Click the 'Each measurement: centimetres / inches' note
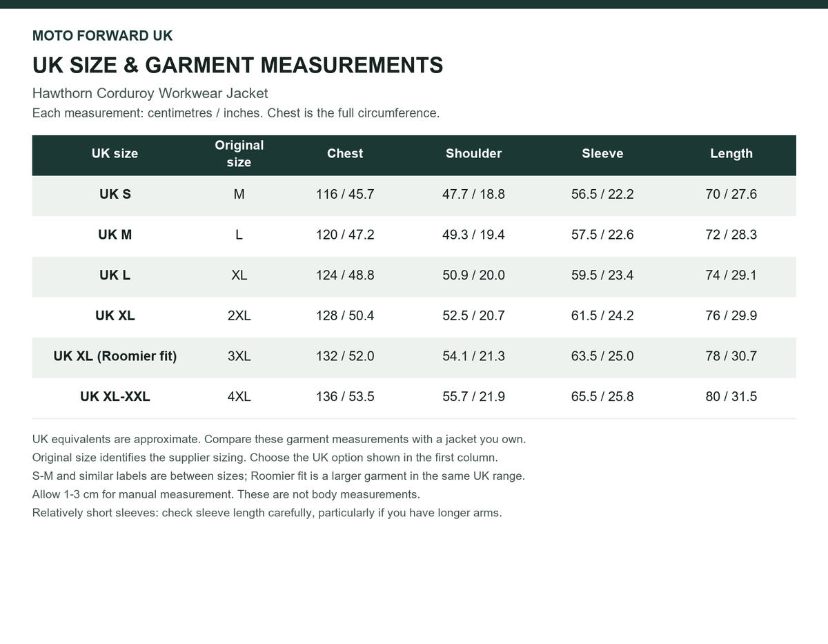Screen dimensions: 828x644 pos(236,113)
